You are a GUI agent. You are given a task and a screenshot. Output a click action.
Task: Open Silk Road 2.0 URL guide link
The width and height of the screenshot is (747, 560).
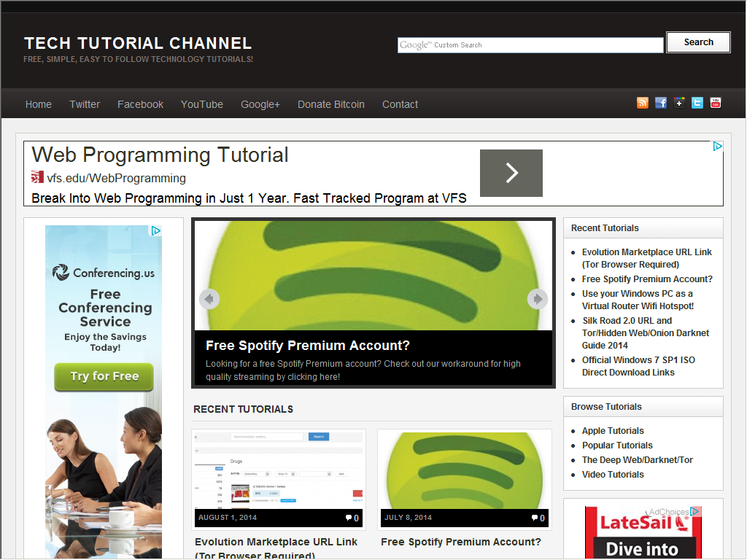[x=646, y=332]
